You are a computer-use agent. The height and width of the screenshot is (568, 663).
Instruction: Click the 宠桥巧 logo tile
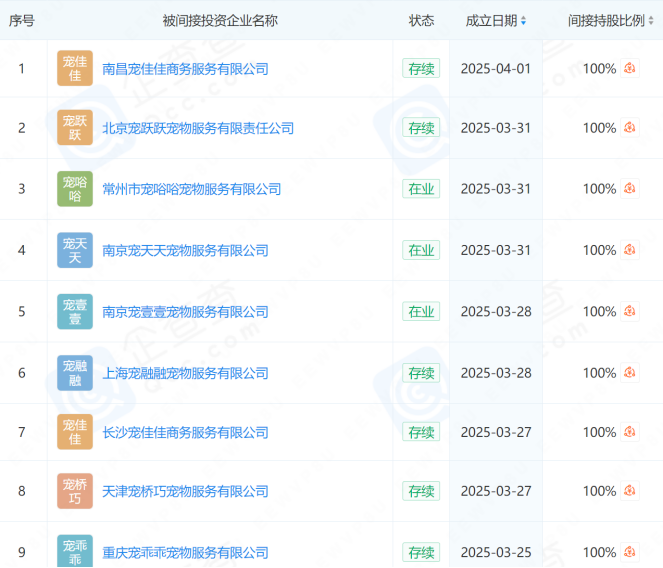75,491
